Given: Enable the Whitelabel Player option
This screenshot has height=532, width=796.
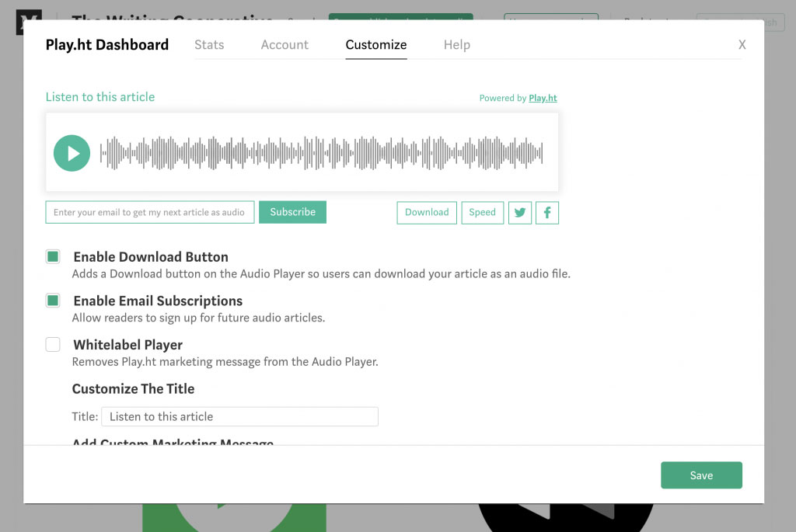Looking at the screenshot, I should coord(53,345).
